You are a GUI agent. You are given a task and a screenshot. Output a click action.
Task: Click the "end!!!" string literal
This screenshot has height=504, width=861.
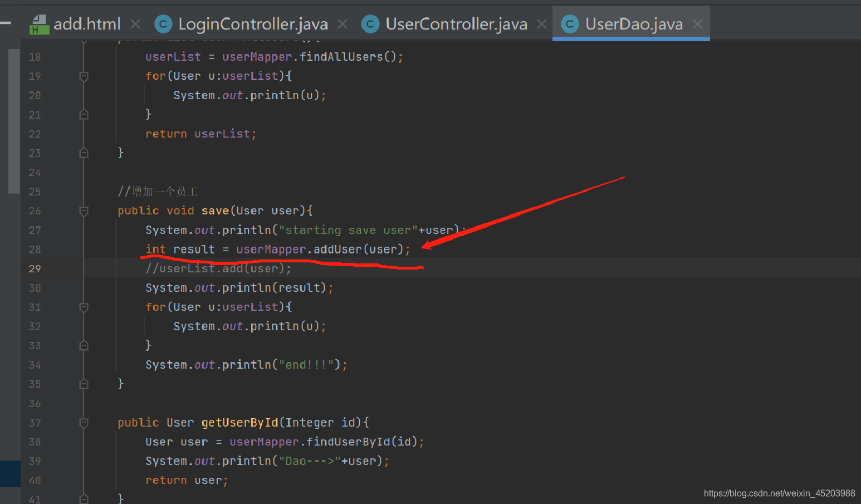pyautogui.click(x=306, y=365)
